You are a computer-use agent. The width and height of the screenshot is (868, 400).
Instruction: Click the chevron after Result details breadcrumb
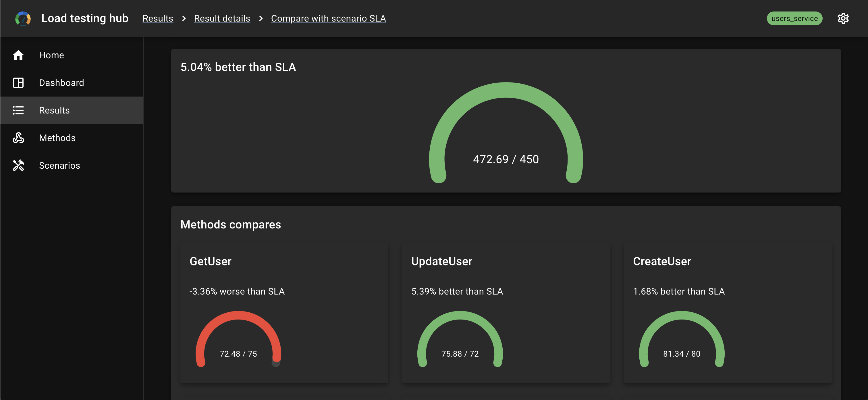point(261,18)
